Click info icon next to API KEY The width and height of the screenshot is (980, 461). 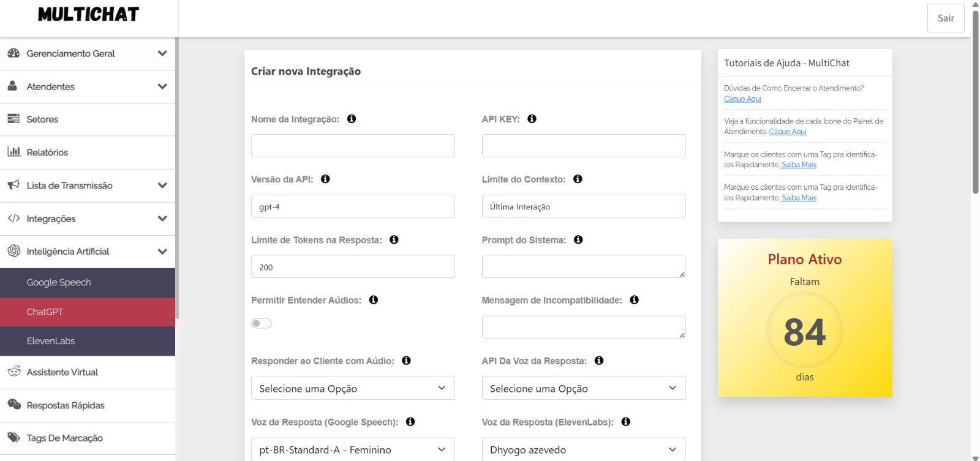(532, 119)
